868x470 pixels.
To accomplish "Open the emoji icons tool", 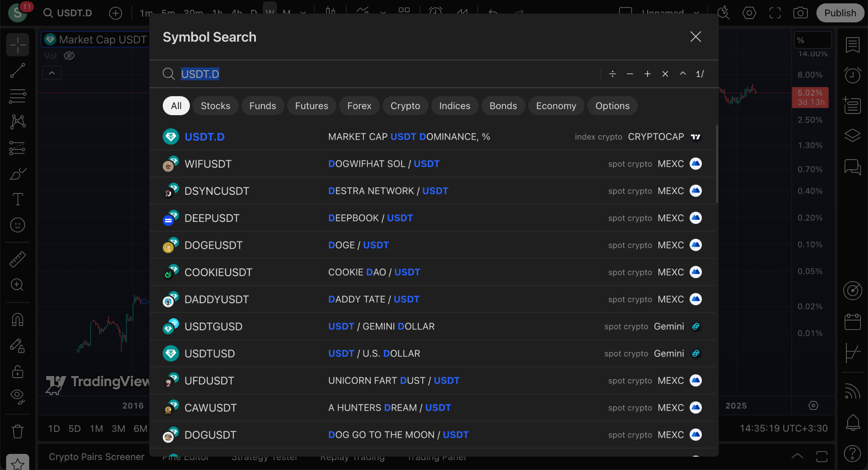I will point(18,225).
